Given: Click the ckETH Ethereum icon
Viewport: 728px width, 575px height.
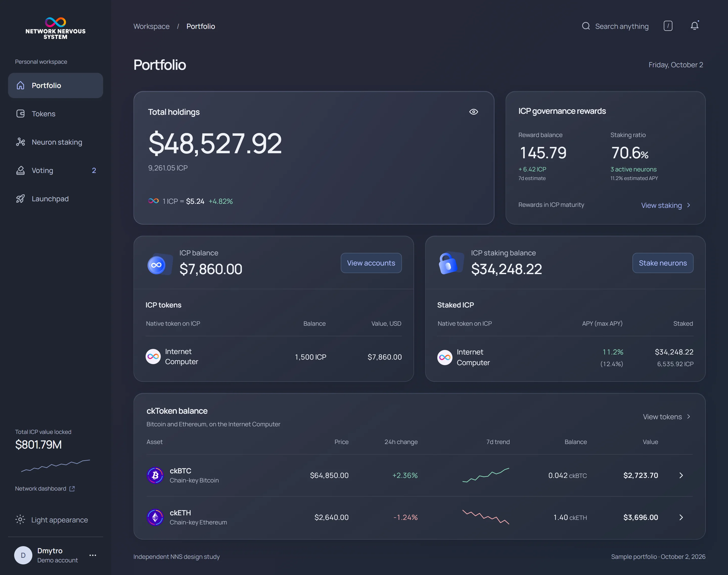Looking at the screenshot, I should pos(155,517).
